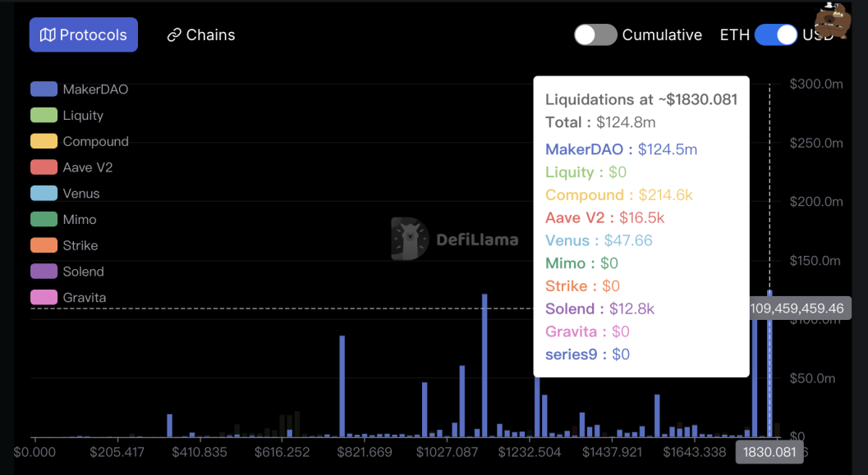Click the map icon in Protocols tab
The height and width of the screenshot is (475, 868).
pos(48,35)
